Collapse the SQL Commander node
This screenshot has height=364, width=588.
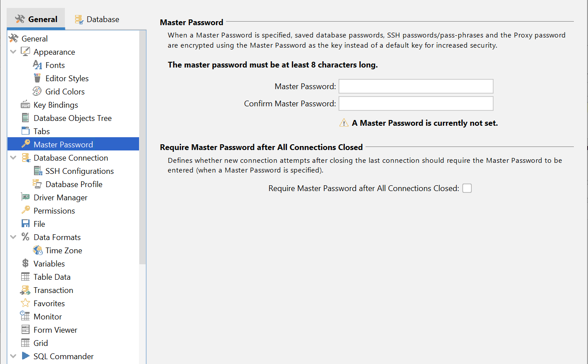click(x=13, y=356)
